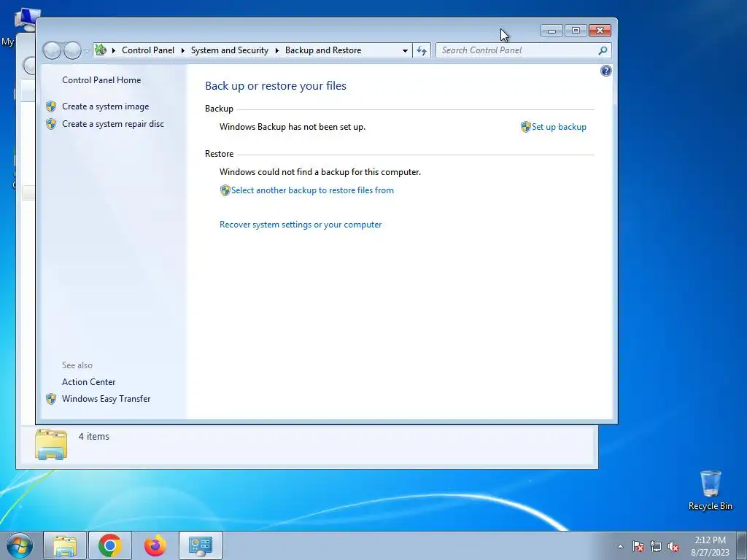Open the blue Help question mark icon
This screenshot has width=747, height=560.
[x=605, y=71]
